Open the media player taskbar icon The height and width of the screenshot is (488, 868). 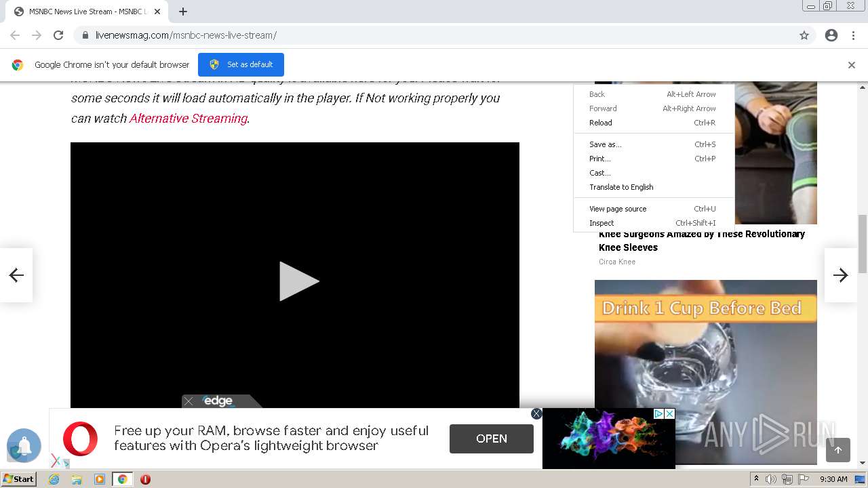[x=100, y=479]
